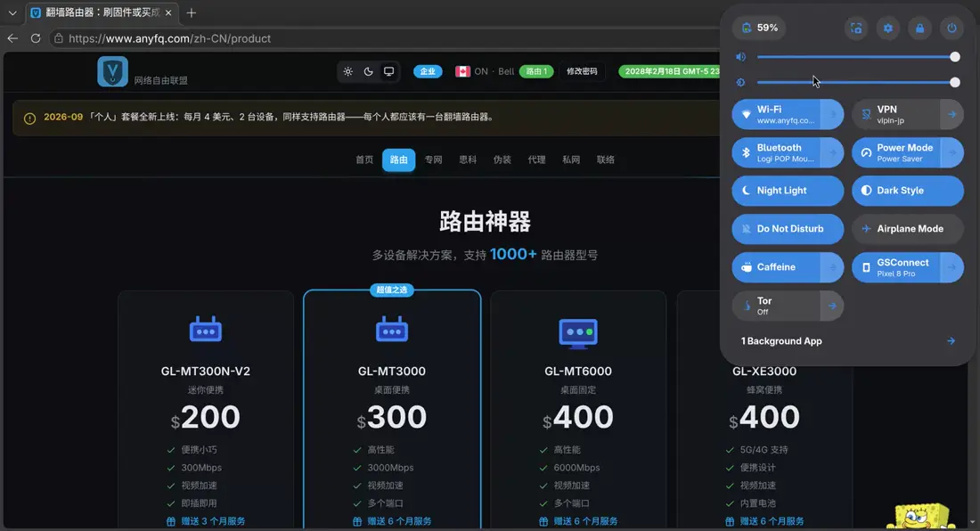
Task: Lock the screen with the padlock icon
Action: (920, 29)
